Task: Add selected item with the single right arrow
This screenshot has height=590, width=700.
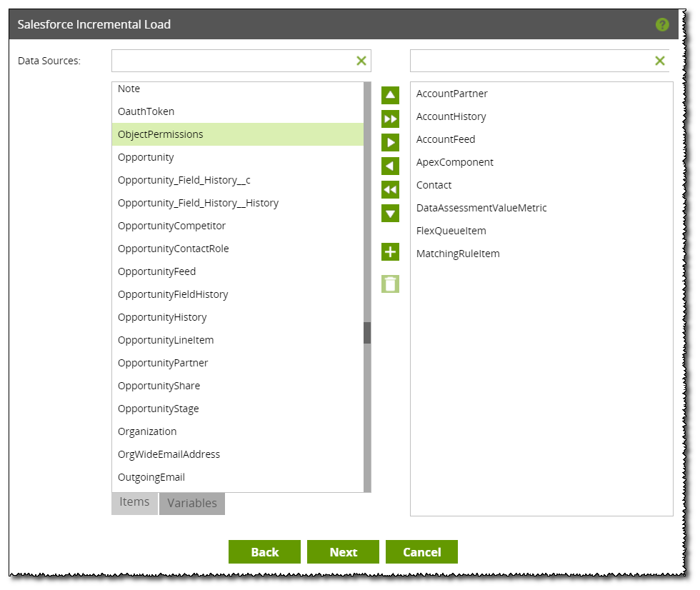Action: pyautogui.click(x=390, y=142)
